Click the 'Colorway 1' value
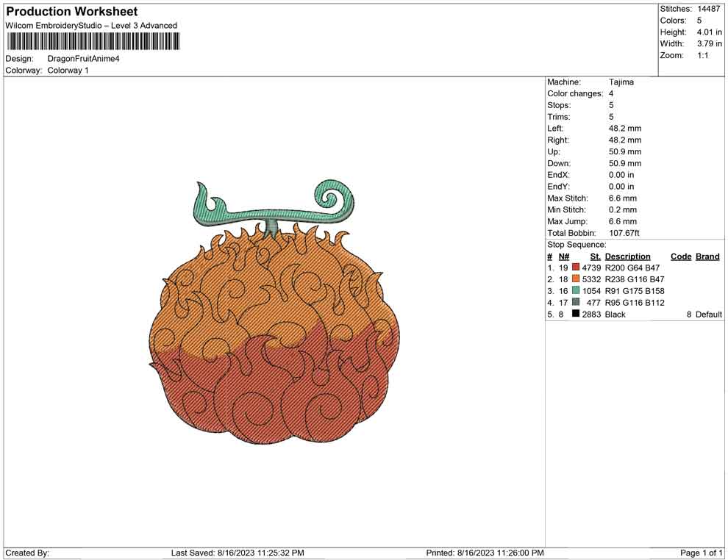The height and width of the screenshot is (560, 728). (x=68, y=71)
